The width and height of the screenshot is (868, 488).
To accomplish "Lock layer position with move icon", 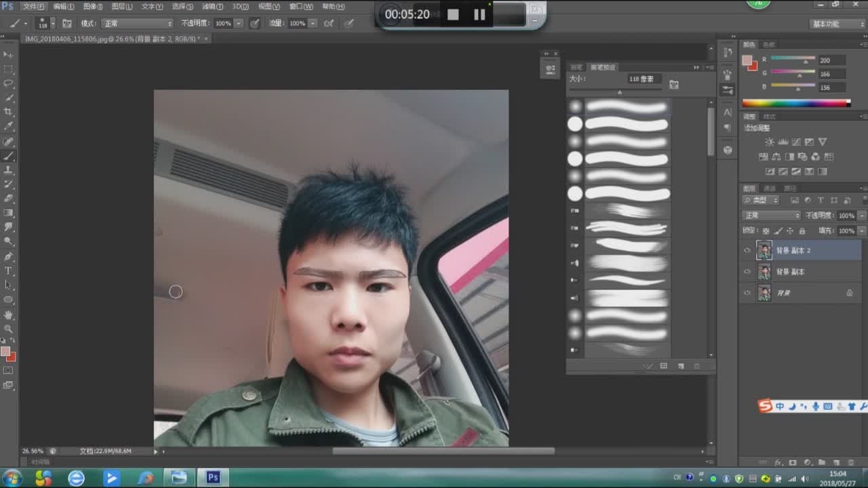I will pyautogui.click(x=790, y=231).
